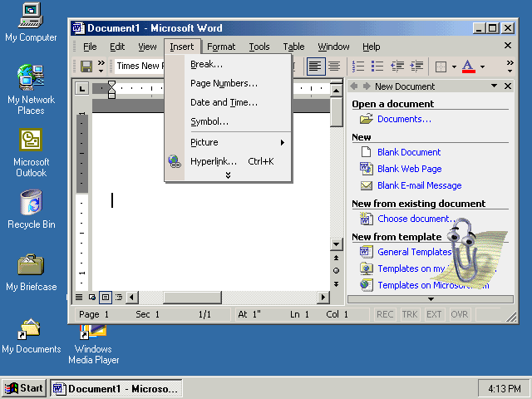Open the Help menu
This screenshot has height=399, width=532.
(x=372, y=47)
